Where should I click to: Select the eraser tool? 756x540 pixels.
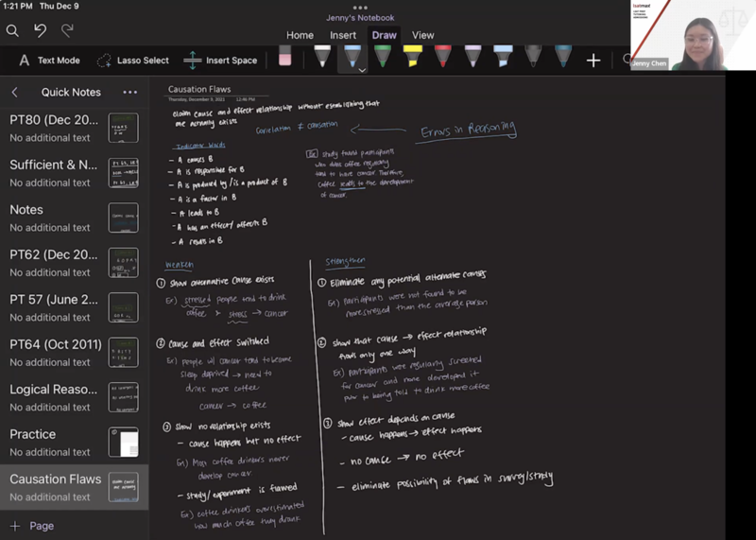tap(285, 60)
